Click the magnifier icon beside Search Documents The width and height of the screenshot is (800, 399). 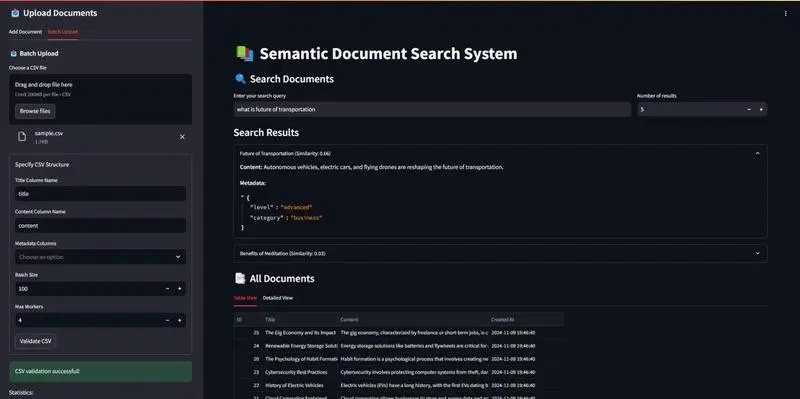[x=240, y=79]
